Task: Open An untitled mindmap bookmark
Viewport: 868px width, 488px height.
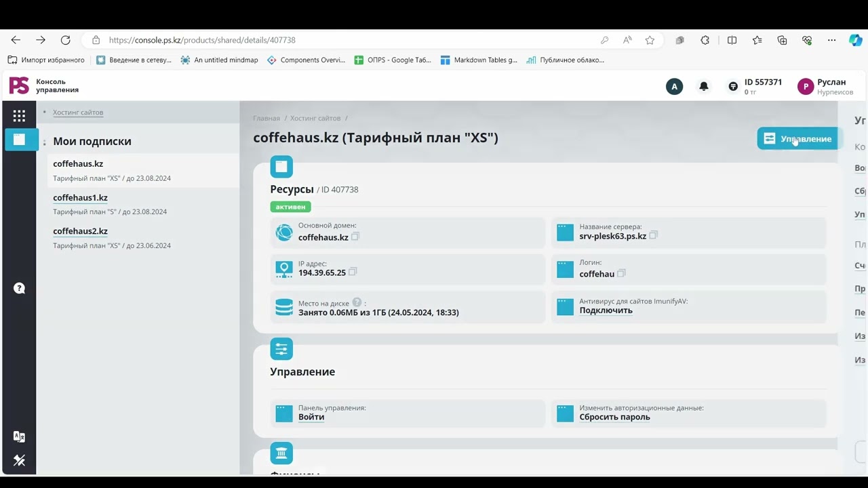Action: [219, 60]
